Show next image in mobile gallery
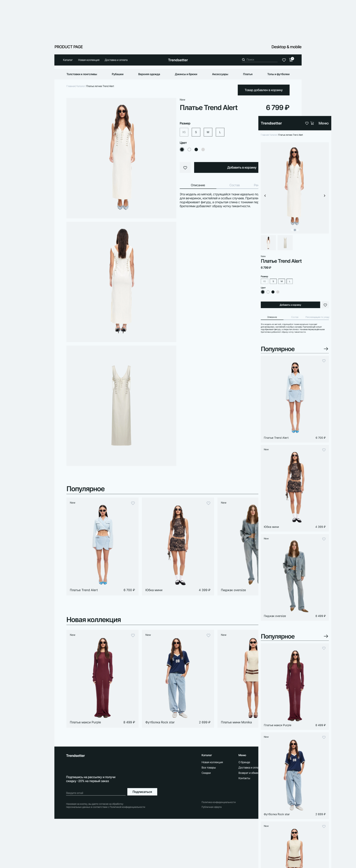356x868 pixels. (324, 195)
